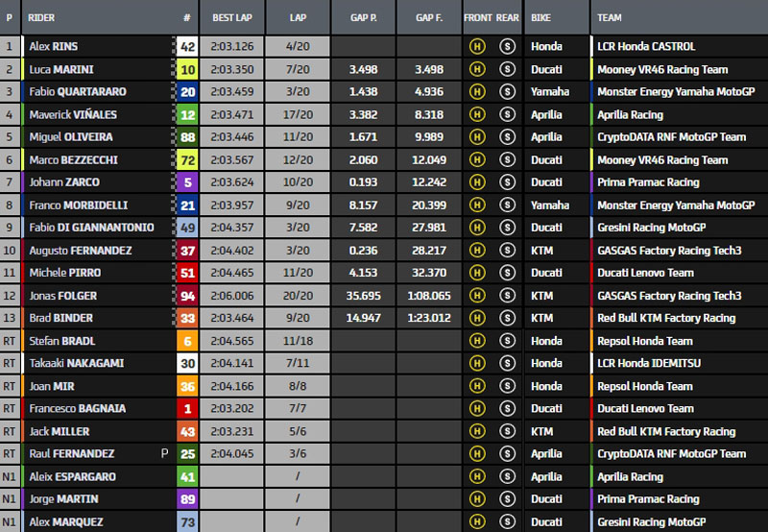Open rider Maverick Viñales entry
Screen dimensions: 768x532
pos(74,114)
